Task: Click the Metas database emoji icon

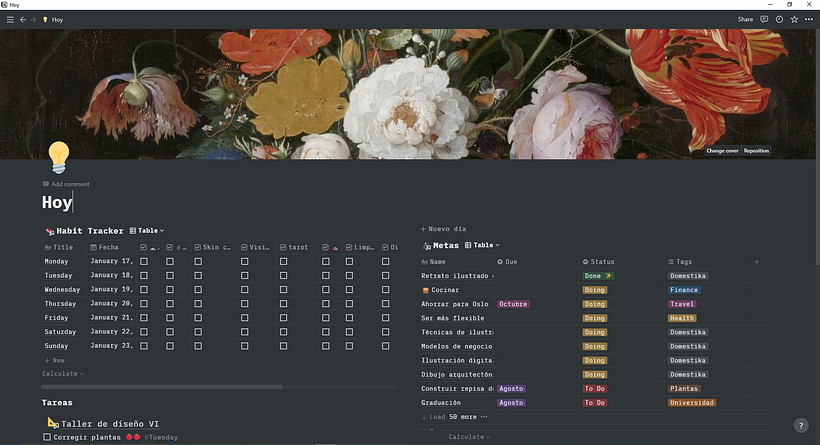Action: click(426, 245)
